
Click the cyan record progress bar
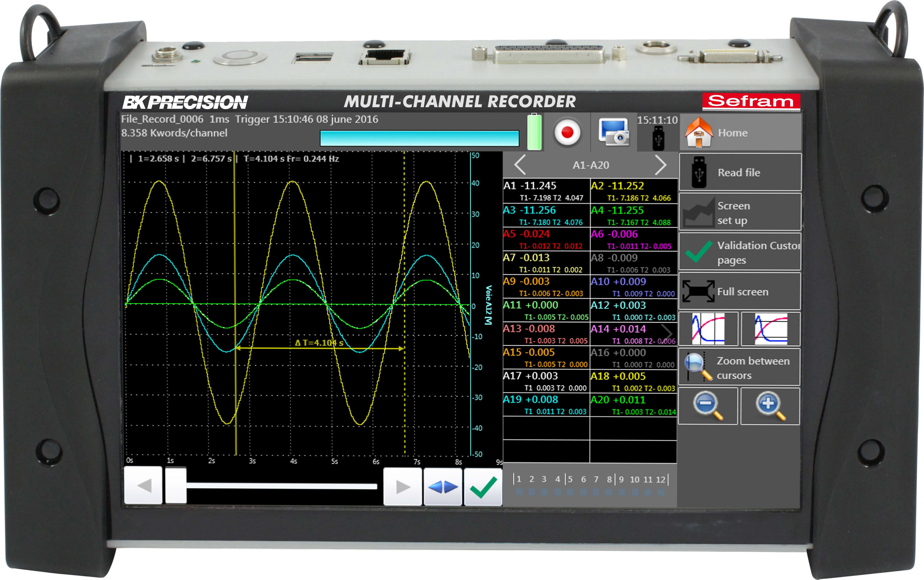(x=419, y=138)
